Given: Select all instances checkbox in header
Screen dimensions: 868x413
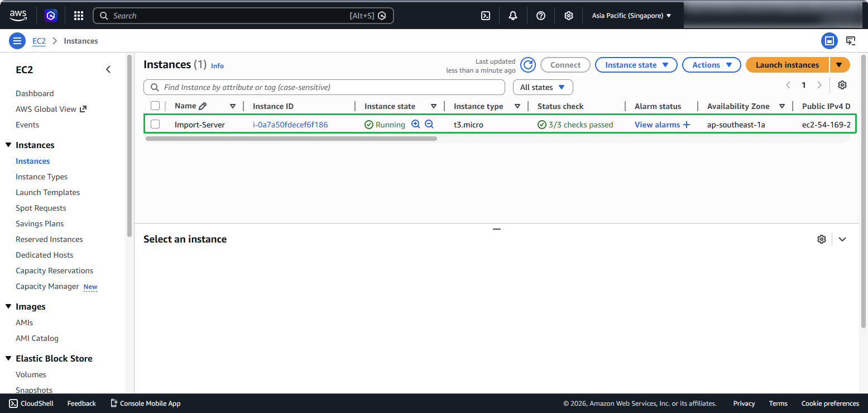Looking at the screenshot, I should click(x=155, y=106).
